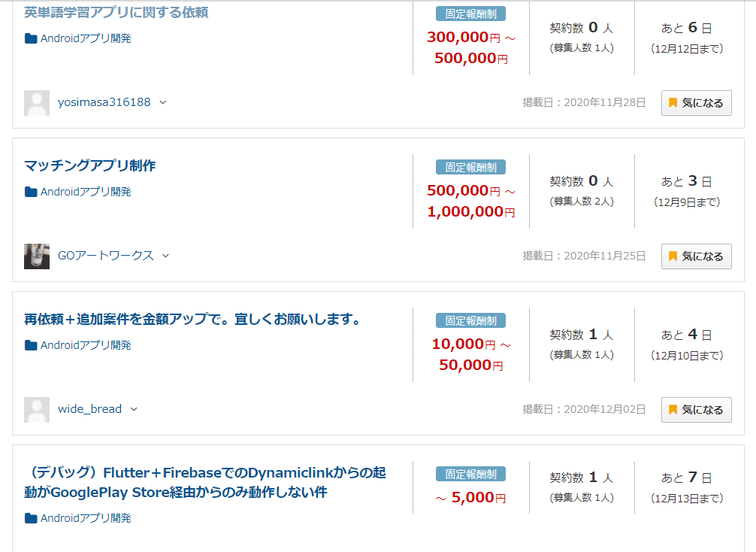Open 再依頼＋追加案件を金額アップで job title
Viewport: 756px width, 552px height.
tap(193, 319)
